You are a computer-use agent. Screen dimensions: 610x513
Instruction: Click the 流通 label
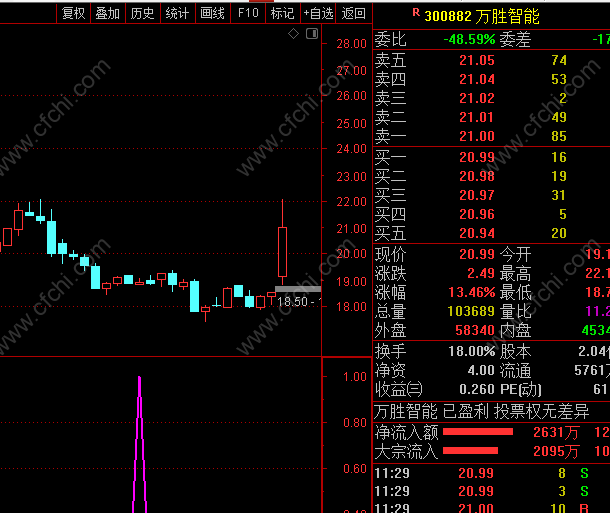coord(515,370)
